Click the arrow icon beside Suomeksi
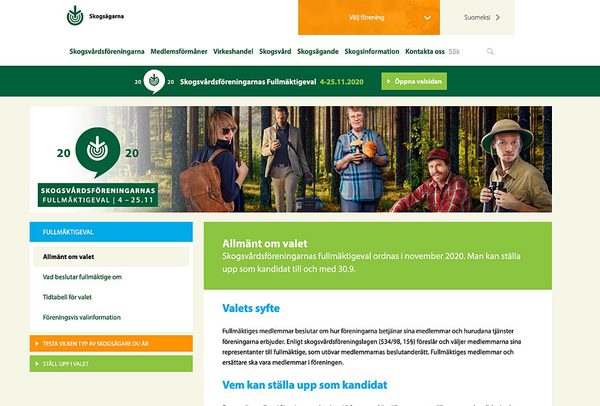The height and width of the screenshot is (406, 600). click(498, 18)
